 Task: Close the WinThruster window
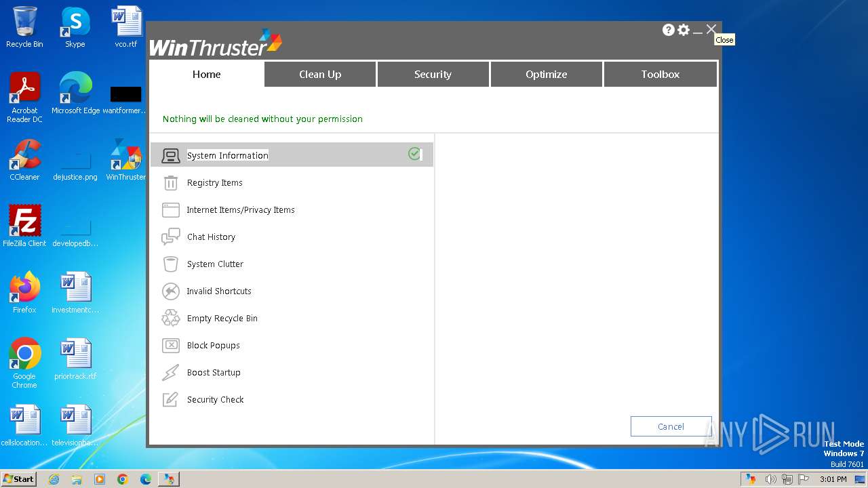point(711,29)
